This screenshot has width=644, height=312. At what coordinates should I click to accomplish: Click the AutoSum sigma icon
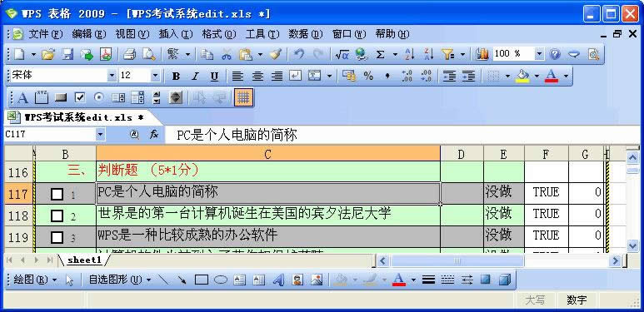(381, 54)
